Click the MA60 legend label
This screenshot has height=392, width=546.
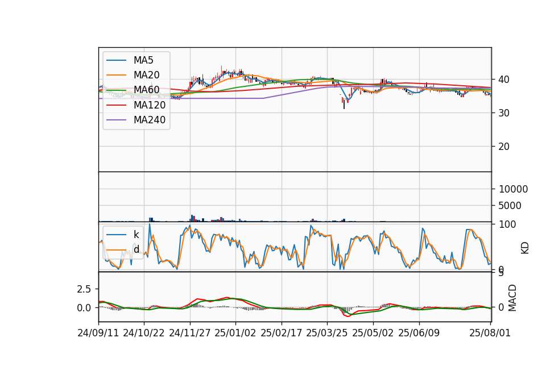[x=146, y=90]
